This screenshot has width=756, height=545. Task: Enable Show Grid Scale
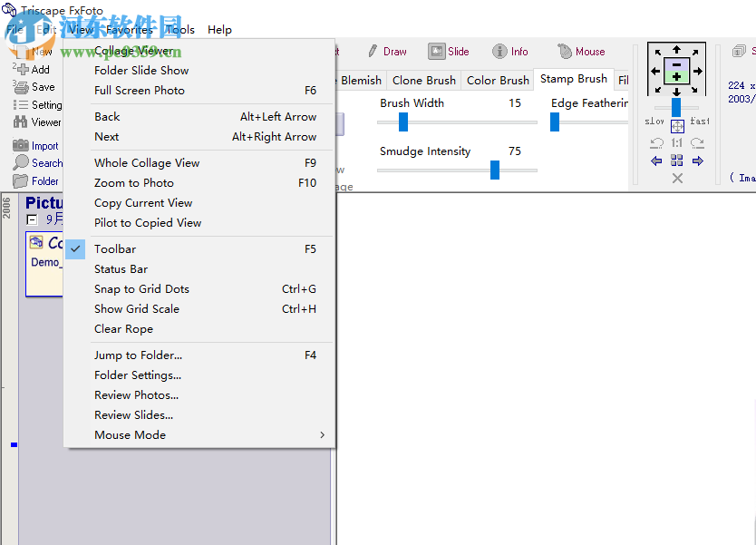pos(199,308)
